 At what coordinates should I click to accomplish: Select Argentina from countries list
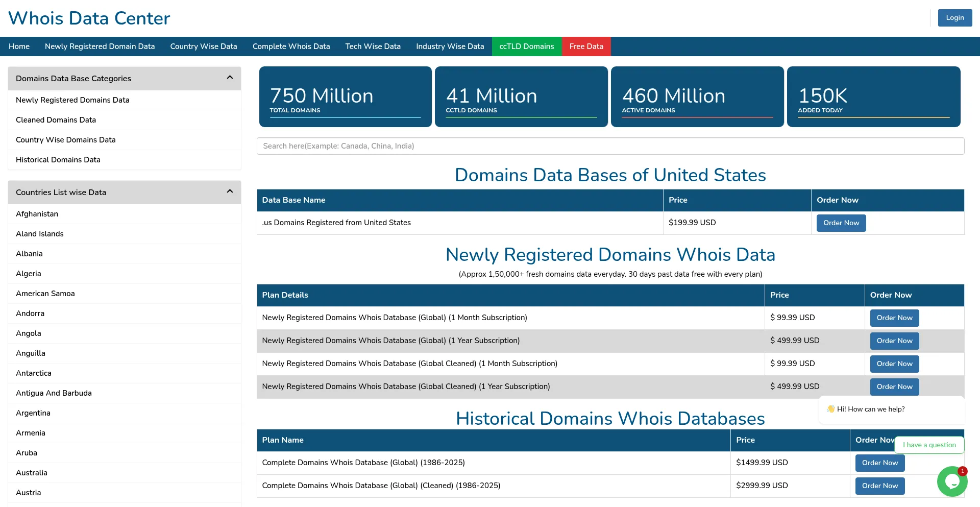pos(125,413)
